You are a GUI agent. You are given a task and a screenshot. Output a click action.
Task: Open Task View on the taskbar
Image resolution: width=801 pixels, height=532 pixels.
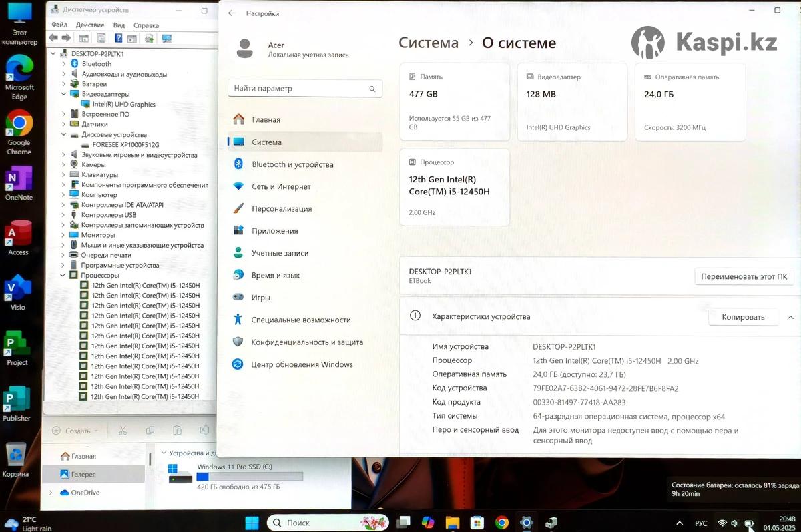coord(403,523)
